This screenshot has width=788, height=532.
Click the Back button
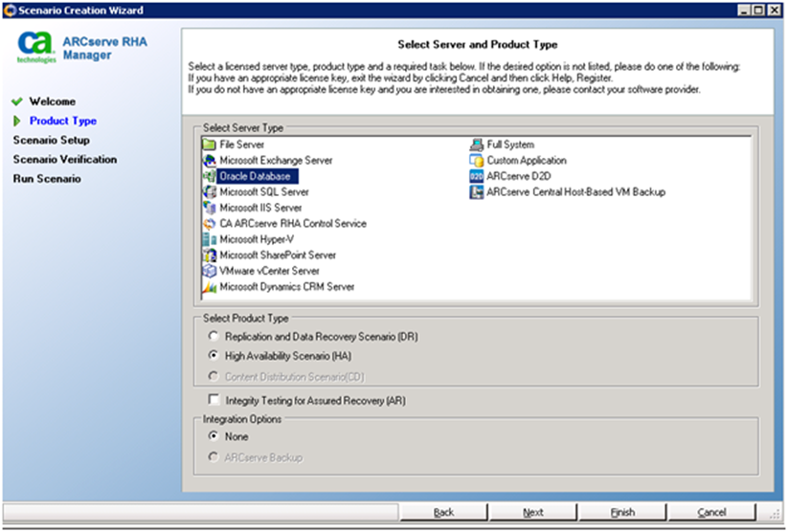coord(443,513)
